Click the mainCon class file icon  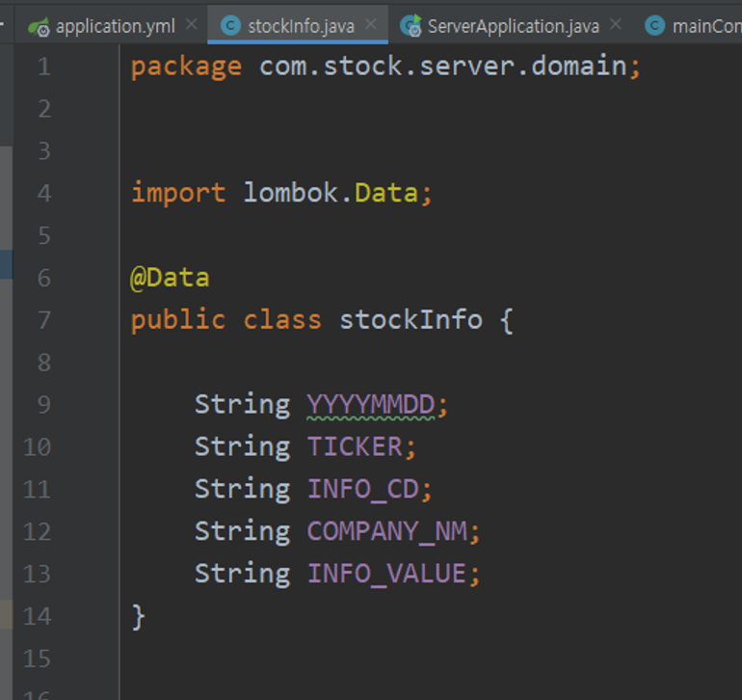(655, 26)
